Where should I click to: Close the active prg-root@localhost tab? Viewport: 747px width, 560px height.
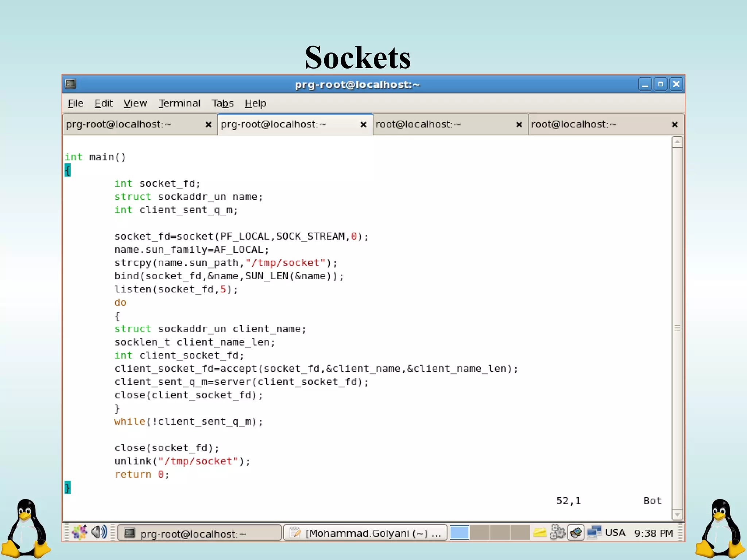pyautogui.click(x=363, y=125)
